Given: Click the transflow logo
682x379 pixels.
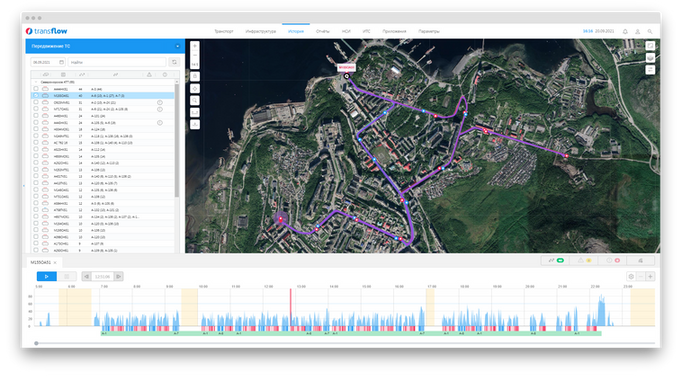Looking at the screenshot, I should [47, 31].
